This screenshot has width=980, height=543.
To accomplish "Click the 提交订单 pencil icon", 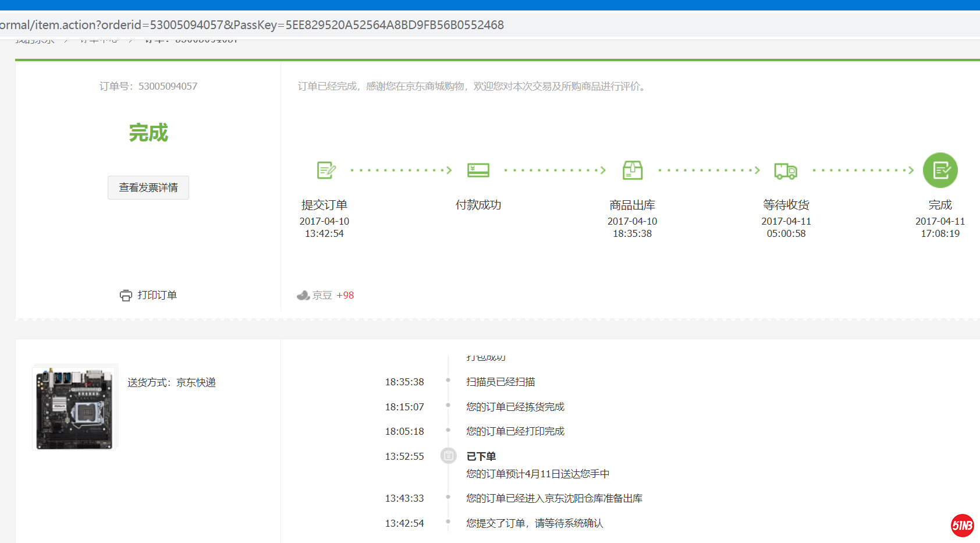I will tap(325, 170).
